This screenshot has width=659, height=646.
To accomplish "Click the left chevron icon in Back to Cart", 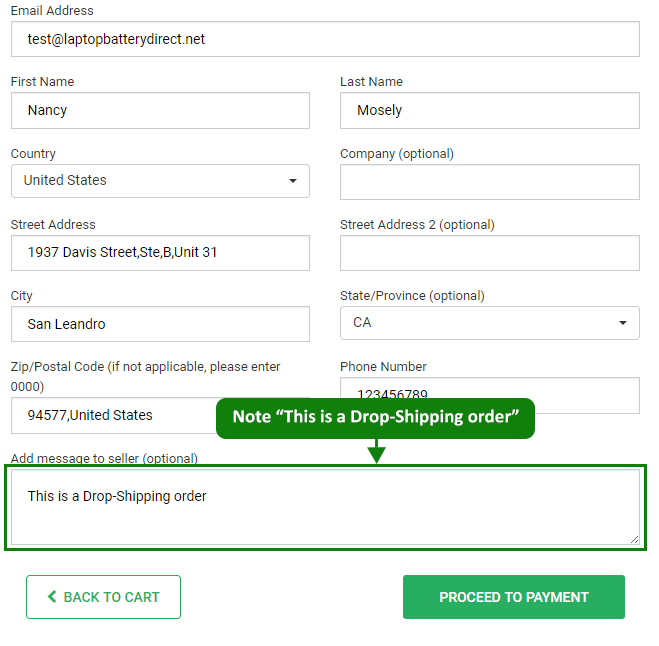I will (52, 597).
